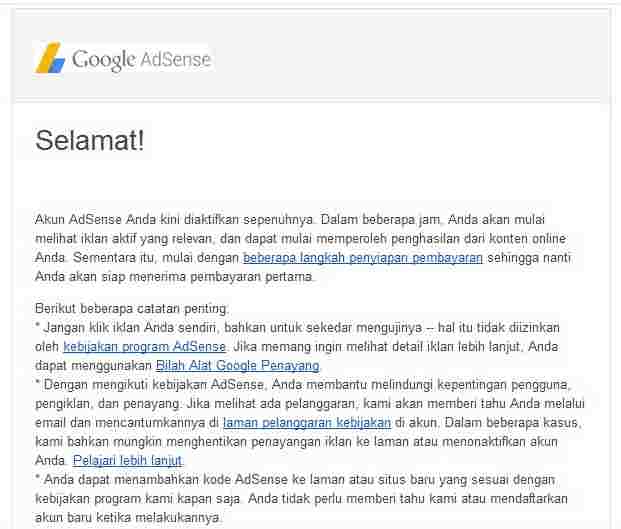Open the 'beberapa langkah penyiapan pembayaran' link
Screen dimensions: 621x529
point(363,258)
